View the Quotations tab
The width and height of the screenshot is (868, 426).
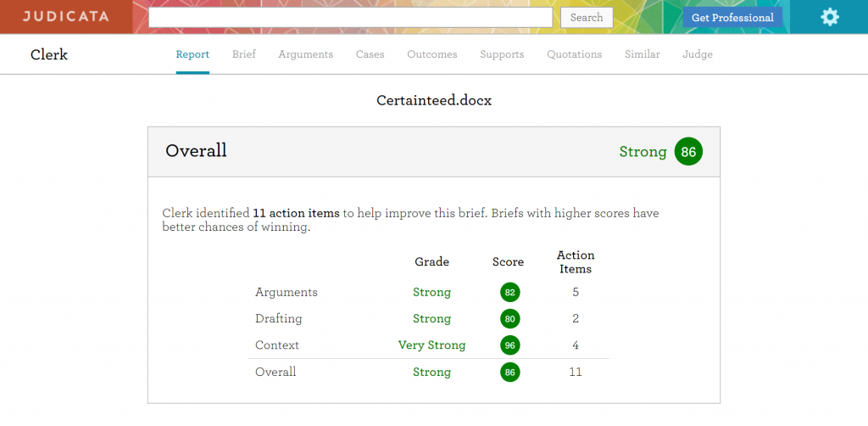[574, 54]
